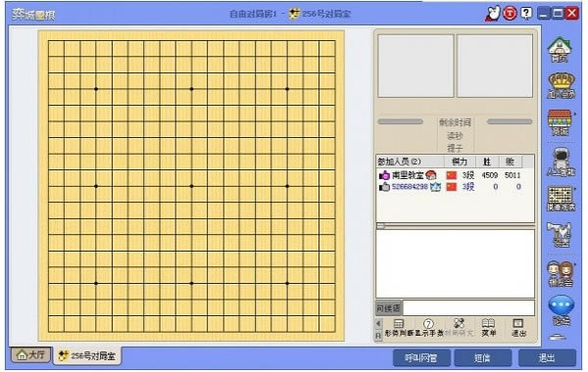Click the mascot icon in the title bar
Image resolution: width=588 pixels, height=372 pixels.
coord(493,14)
